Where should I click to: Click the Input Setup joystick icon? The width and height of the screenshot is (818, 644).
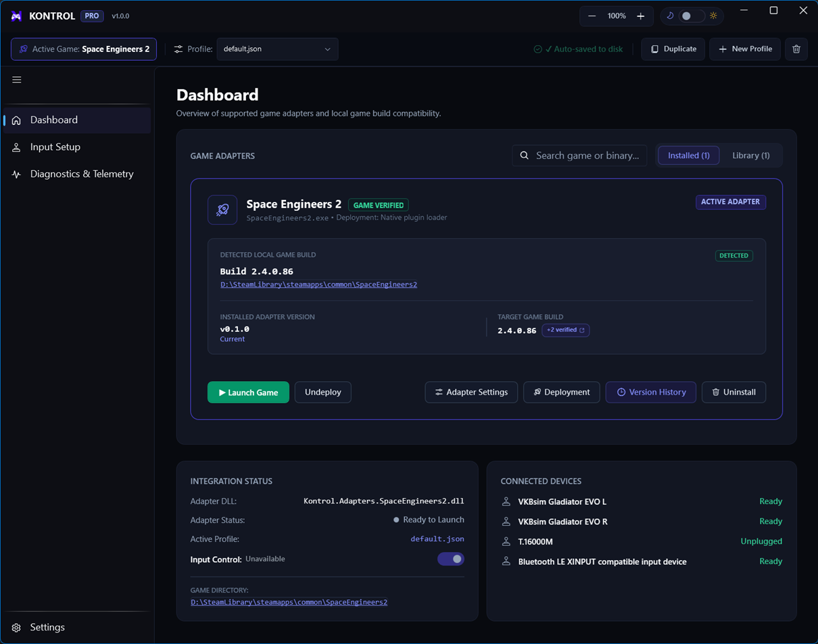[x=16, y=147]
